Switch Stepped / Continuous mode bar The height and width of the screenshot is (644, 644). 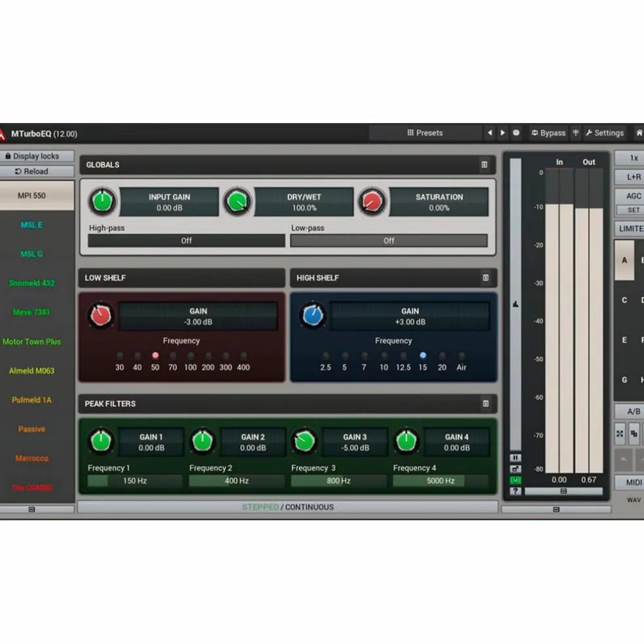point(287,507)
